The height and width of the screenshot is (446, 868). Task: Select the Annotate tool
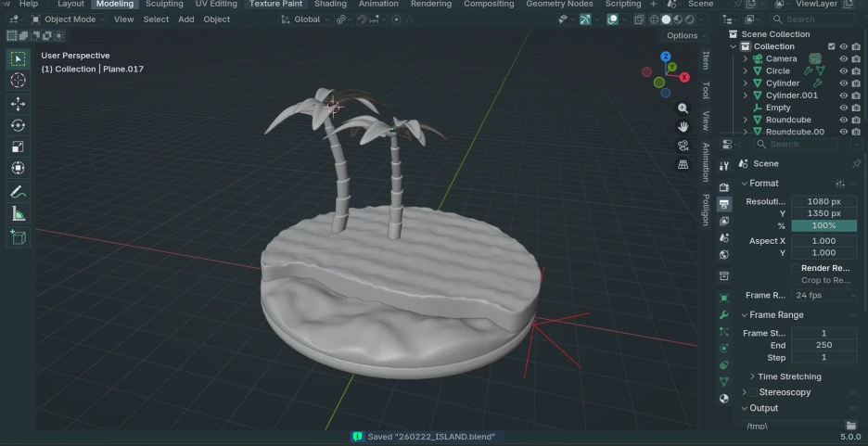point(18,192)
